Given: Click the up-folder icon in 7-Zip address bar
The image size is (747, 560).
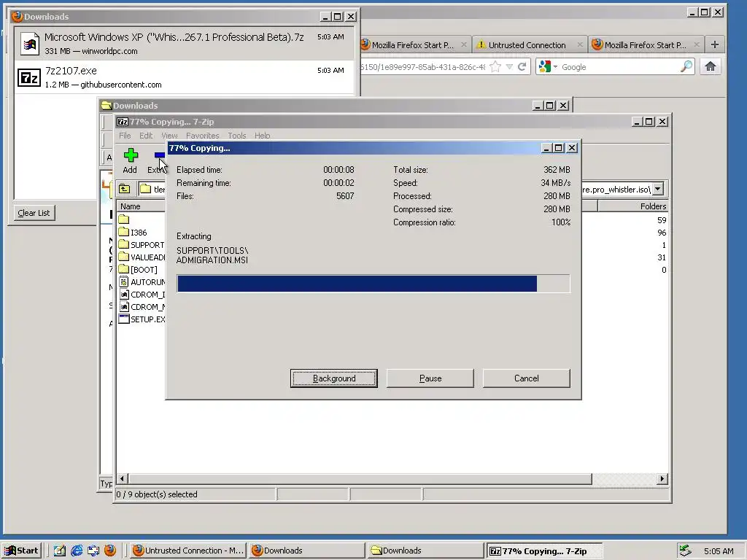Looking at the screenshot, I should (124, 189).
